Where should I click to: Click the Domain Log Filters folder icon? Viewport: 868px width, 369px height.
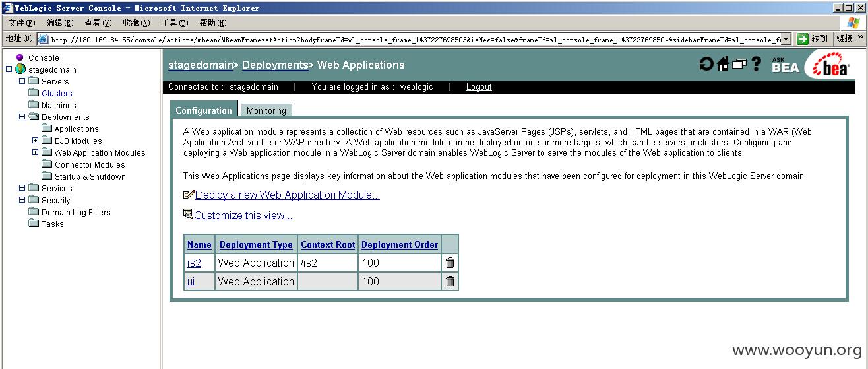34,212
